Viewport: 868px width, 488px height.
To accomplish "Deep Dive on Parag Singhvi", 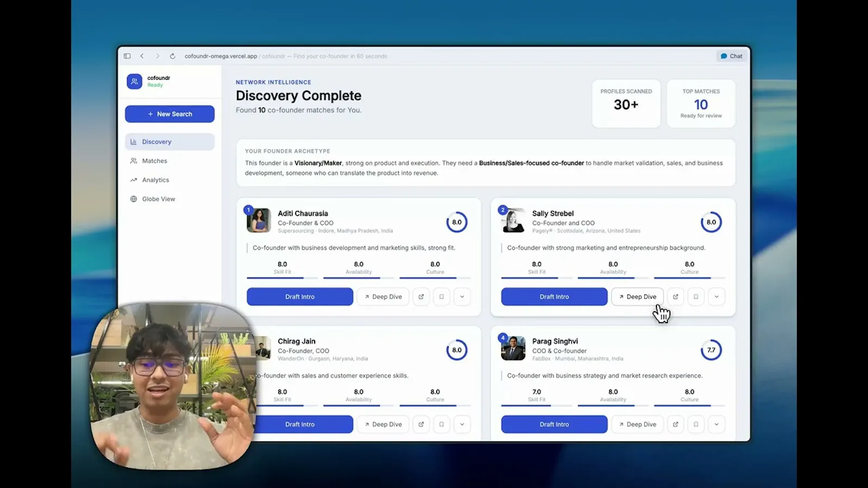I will pyautogui.click(x=637, y=424).
